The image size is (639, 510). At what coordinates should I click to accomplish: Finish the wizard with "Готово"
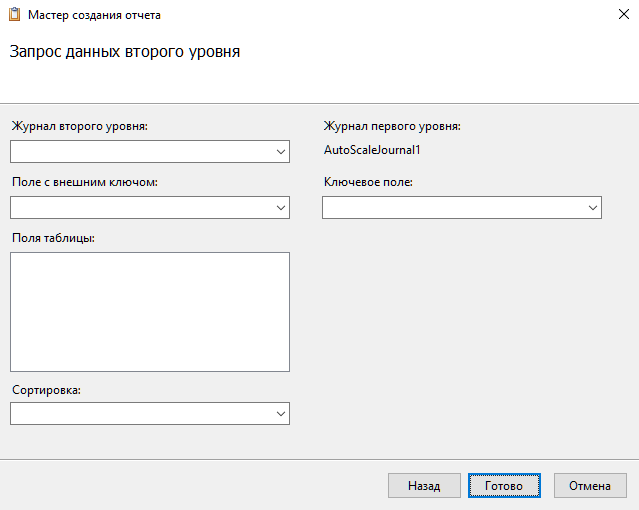504,486
